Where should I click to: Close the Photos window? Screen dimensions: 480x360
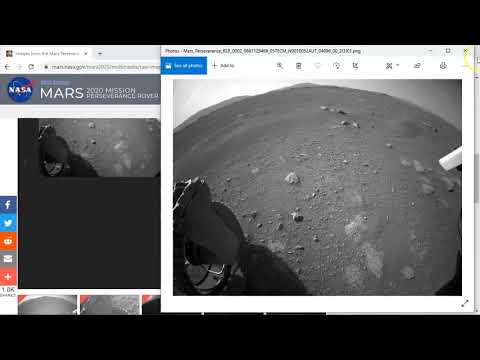(466, 51)
